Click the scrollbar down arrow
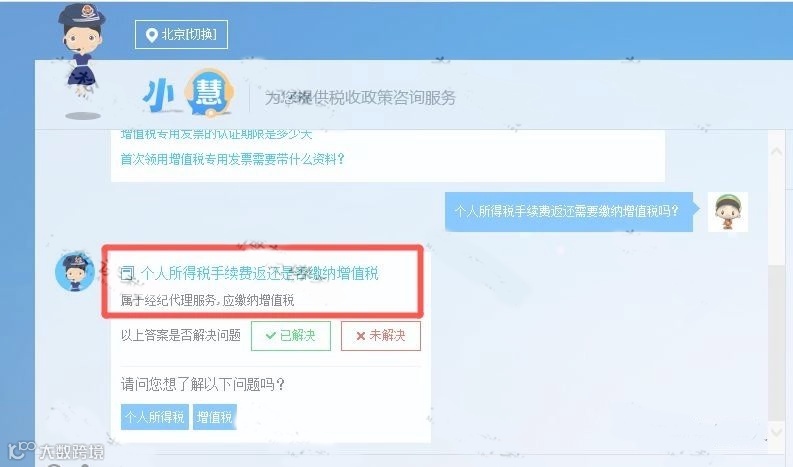Screen dimensions: 793x467 pos(776,432)
